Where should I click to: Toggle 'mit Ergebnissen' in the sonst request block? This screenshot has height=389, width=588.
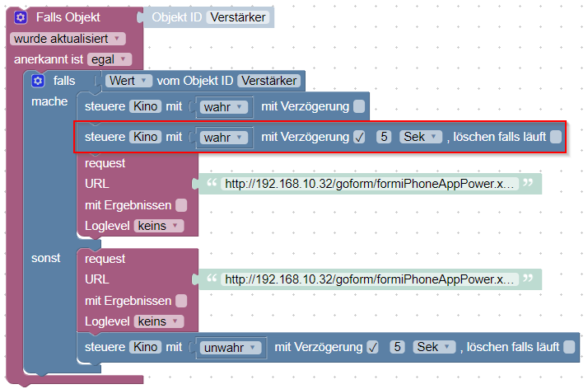181,301
